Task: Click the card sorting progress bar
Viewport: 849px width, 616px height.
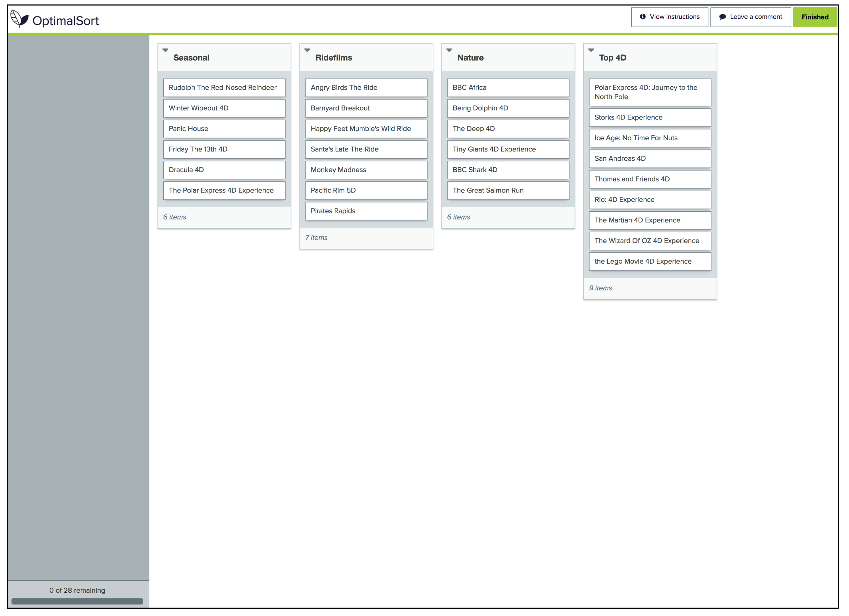Action: click(x=77, y=601)
